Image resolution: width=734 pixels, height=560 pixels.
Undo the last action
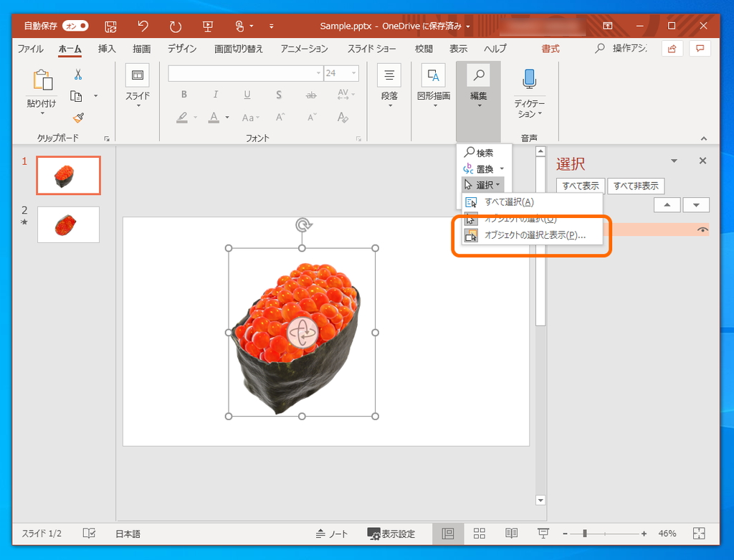pos(143,27)
